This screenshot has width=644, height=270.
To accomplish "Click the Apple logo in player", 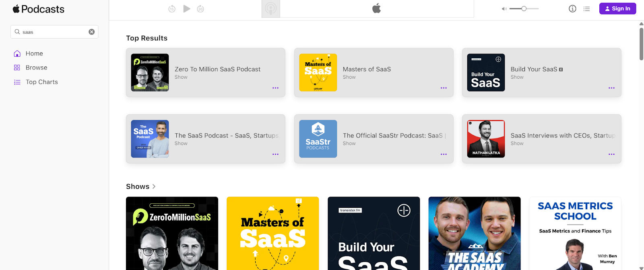I will tap(376, 8).
